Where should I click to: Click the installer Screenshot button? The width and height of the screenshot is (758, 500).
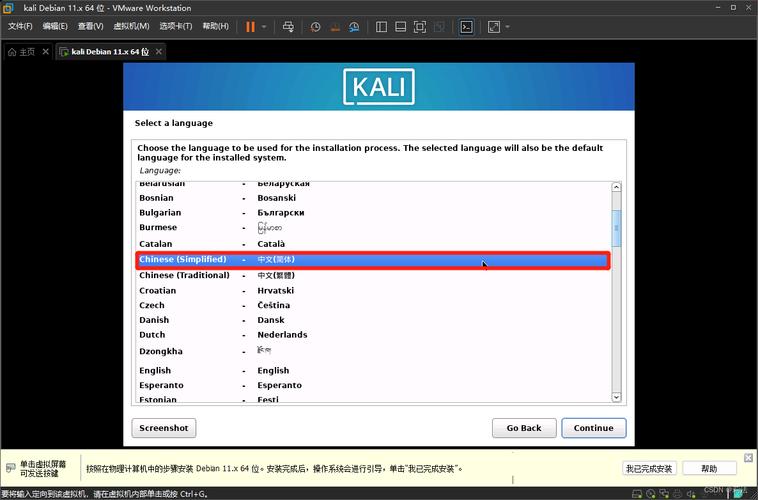click(164, 428)
